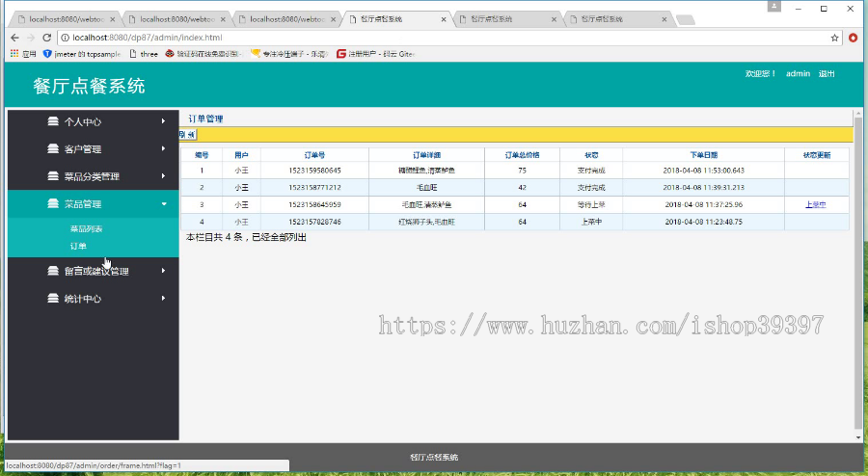Click the 餐厅点餐系统 header title
The width and height of the screenshot is (868, 476).
(89, 87)
